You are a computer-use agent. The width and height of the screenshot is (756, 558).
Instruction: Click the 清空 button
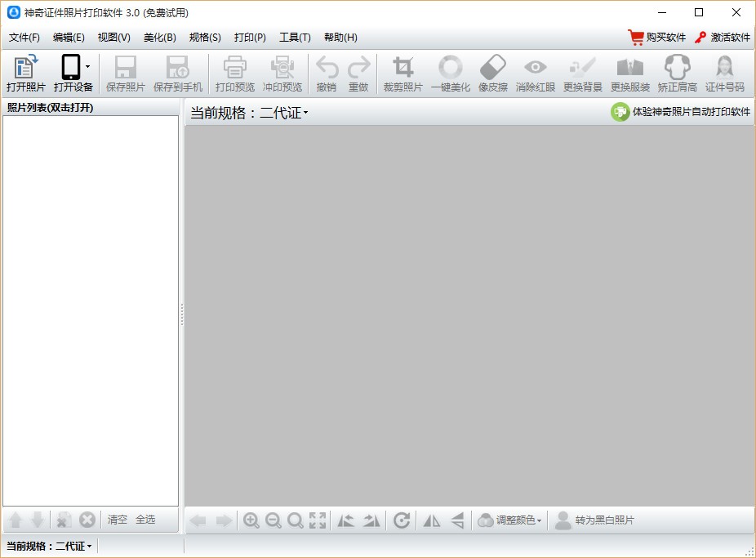point(118,520)
